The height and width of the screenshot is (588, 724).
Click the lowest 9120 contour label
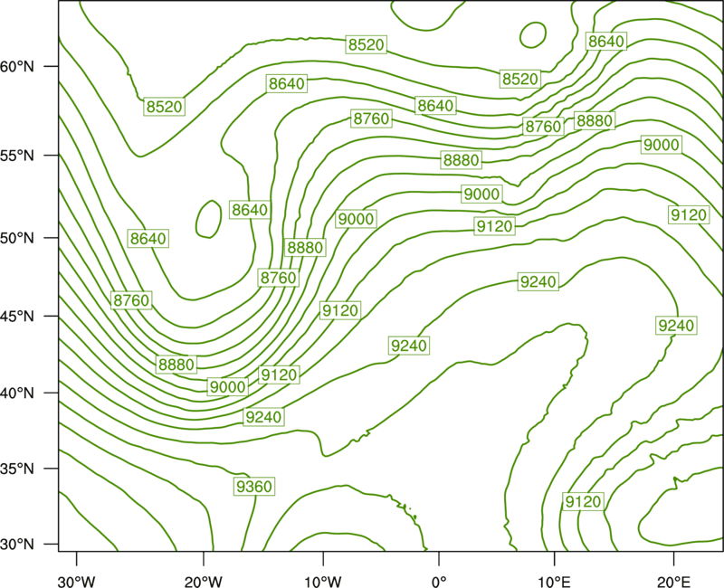(583, 501)
